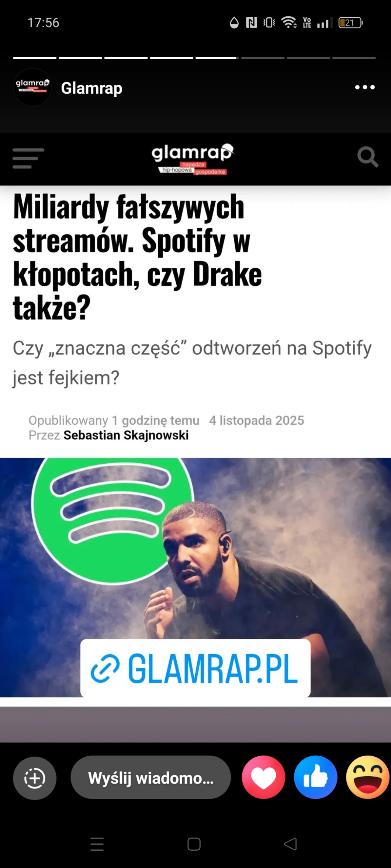Viewport: 391px width, 868px height.
Task: Focus the Wyślij wiadomość message field
Action: pos(150,778)
